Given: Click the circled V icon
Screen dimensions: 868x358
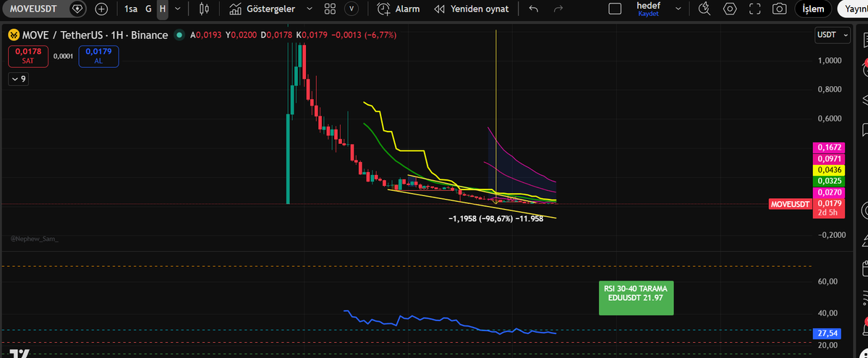Looking at the screenshot, I should (352, 9).
